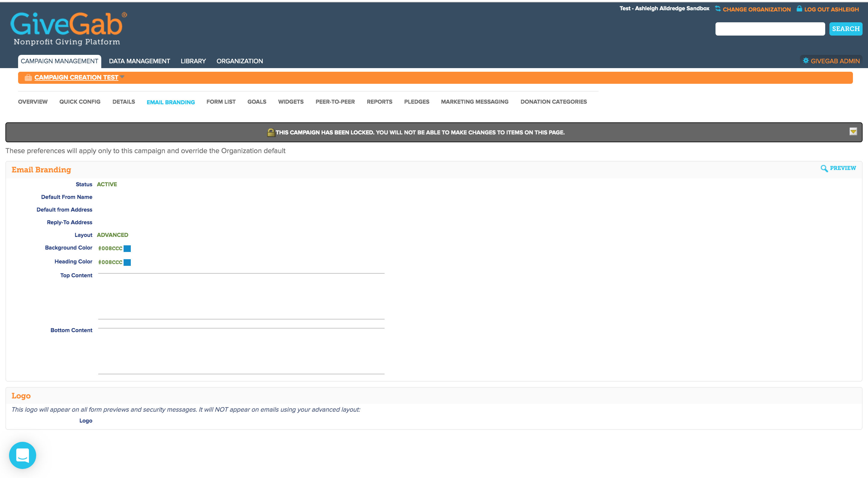Click the Change Organization link
This screenshot has height=478, width=868.
pyautogui.click(x=757, y=9)
